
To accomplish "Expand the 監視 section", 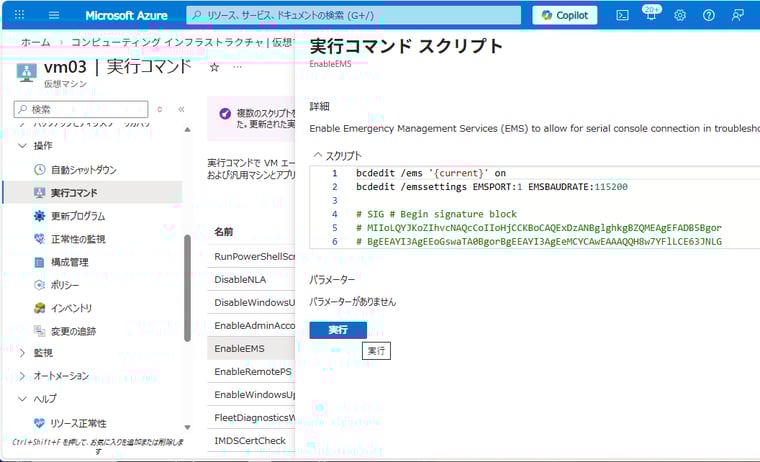I will coord(22,353).
